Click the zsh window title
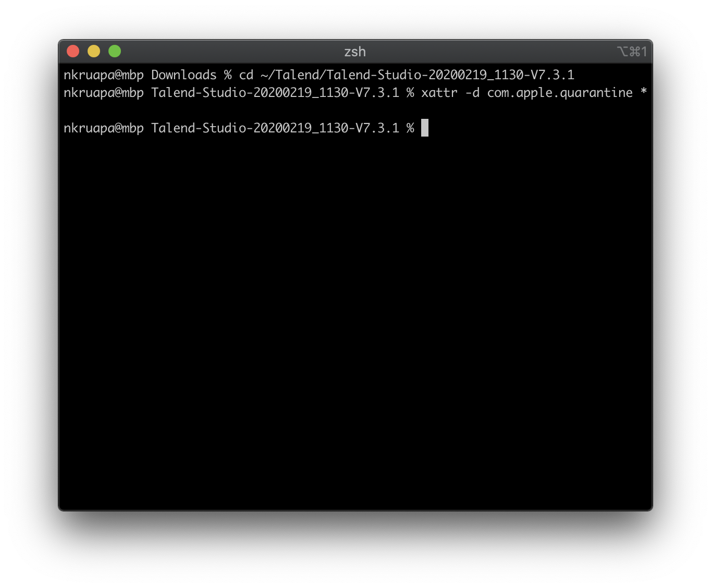 [355, 52]
